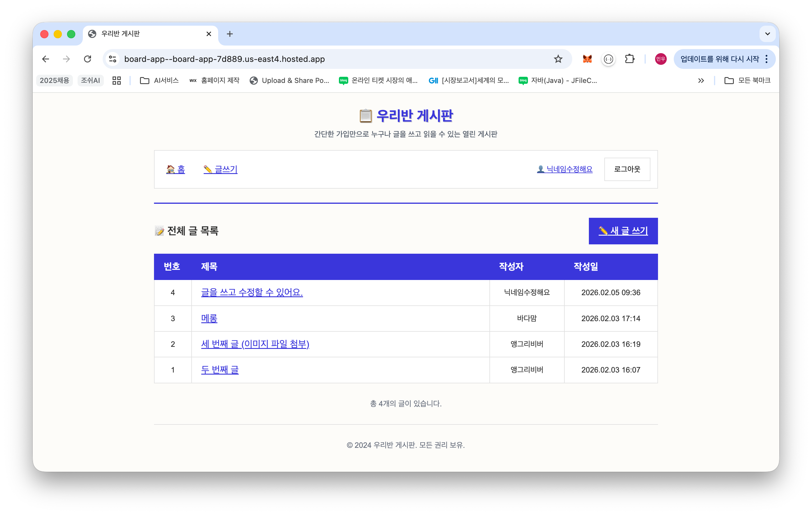Open the apps grid shortcut in bookmarks bar
The image size is (812, 515).
click(x=117, y=80)
